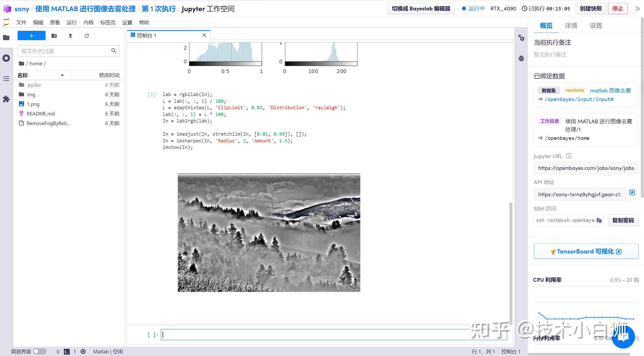Open TensorBoard 可视化
Screen dimensions: 644x356
586,251
